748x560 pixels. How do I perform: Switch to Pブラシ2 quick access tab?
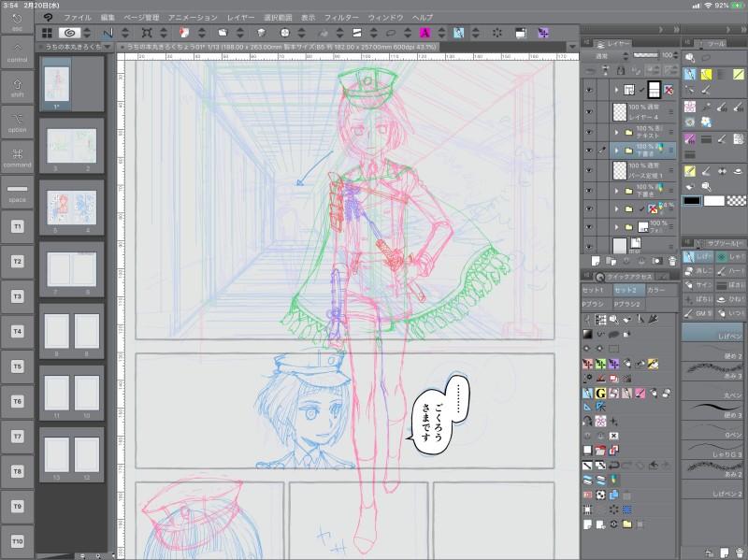pos(627,304)
